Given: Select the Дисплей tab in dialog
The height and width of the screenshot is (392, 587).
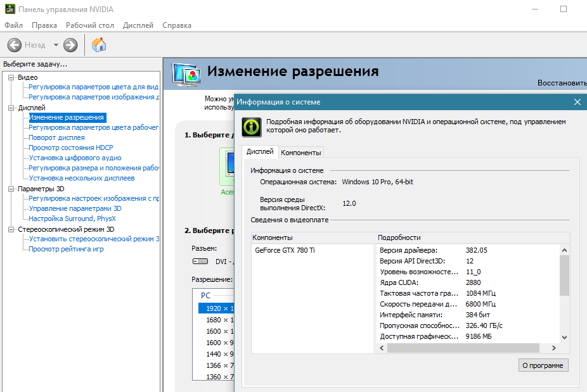Looking at the screenshot, I should 260,152.
